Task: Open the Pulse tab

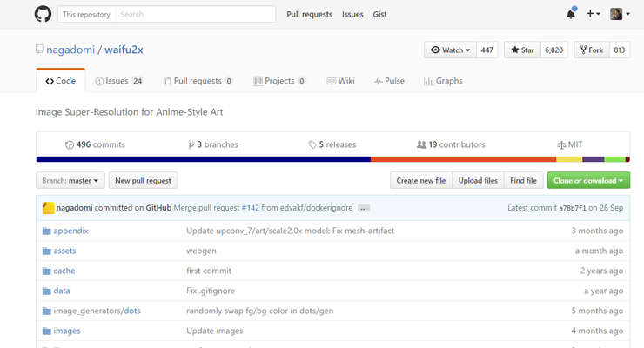Action: pyautogui.click(x=389, y=81)
